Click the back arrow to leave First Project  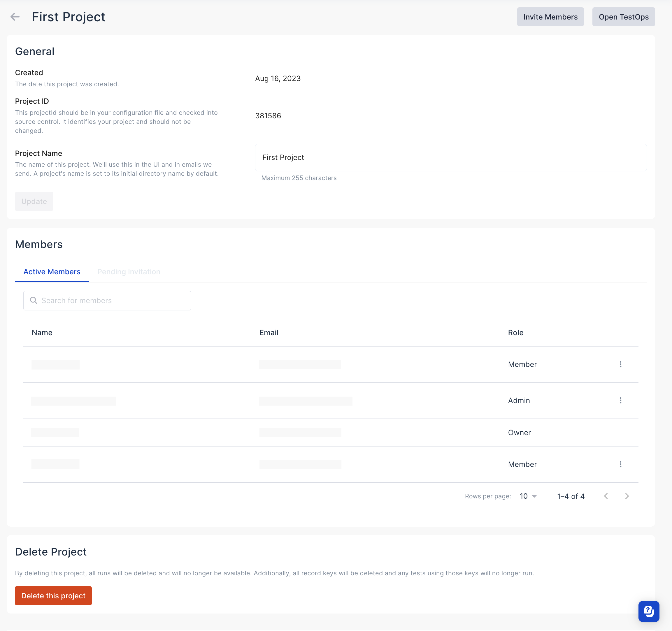coord(15,17)
